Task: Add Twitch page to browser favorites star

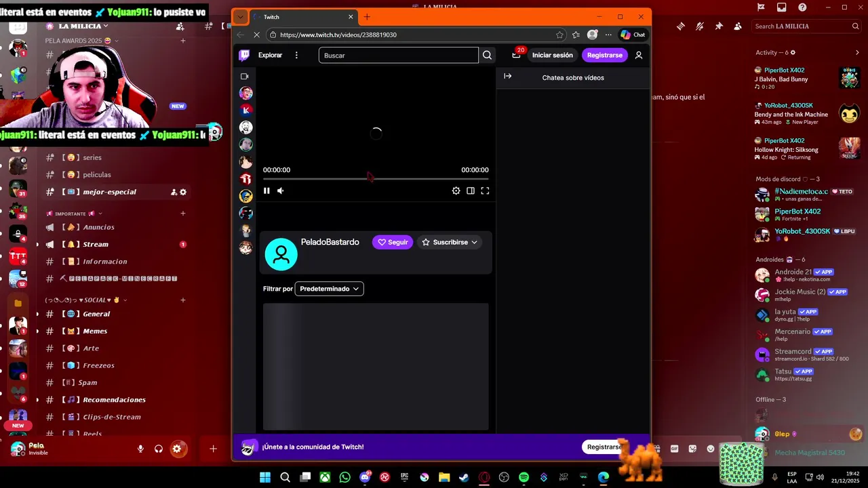Action: tap(559, 35)
